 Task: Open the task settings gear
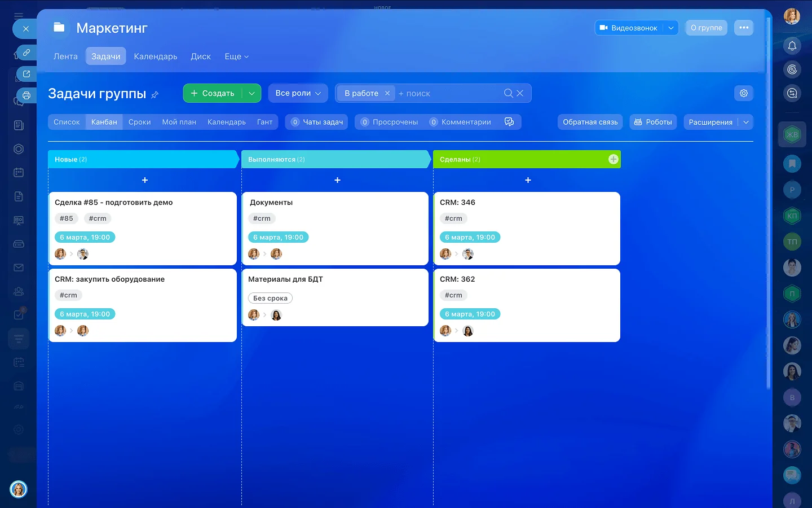(x=744, y=93)
